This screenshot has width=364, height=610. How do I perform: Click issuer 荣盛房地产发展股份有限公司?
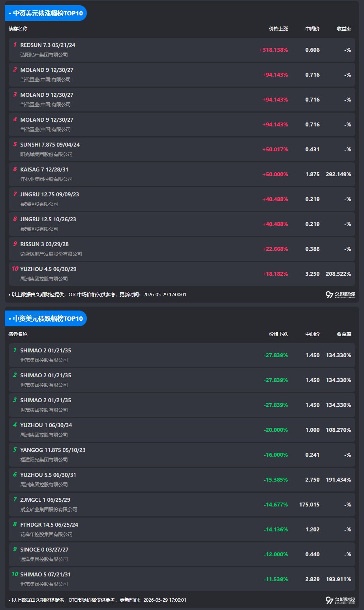(x=51, y=254)
